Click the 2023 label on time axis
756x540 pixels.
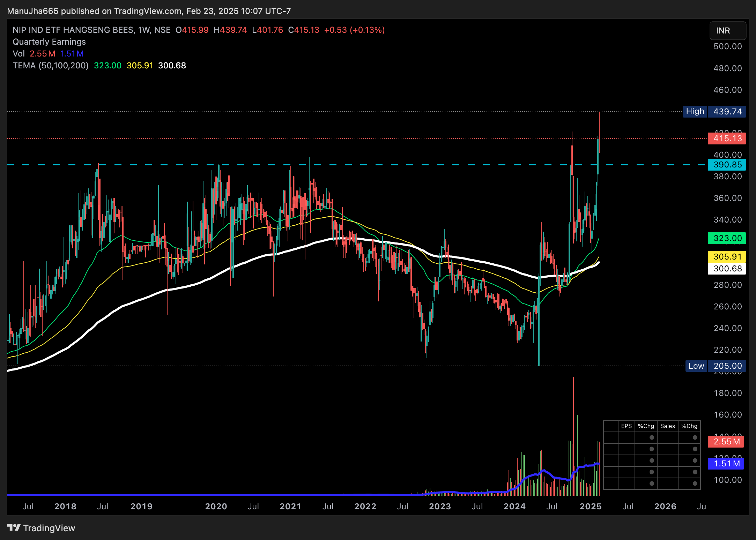pos(440,507)
